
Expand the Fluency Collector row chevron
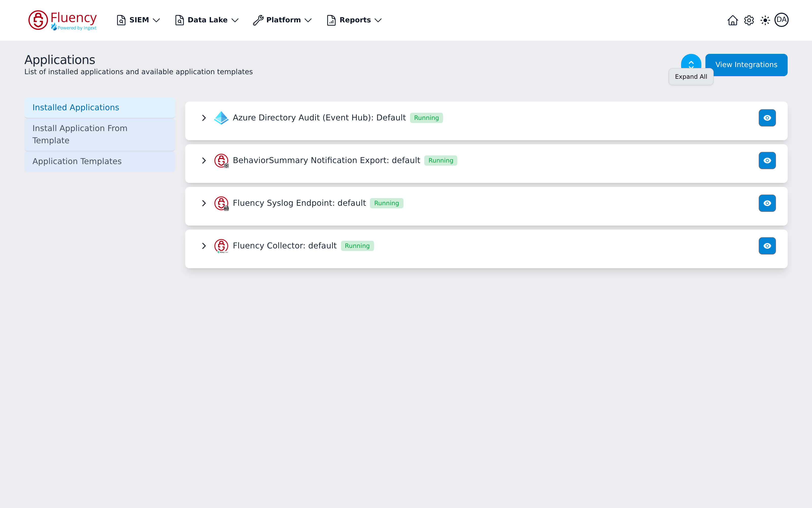click(204, 246)
